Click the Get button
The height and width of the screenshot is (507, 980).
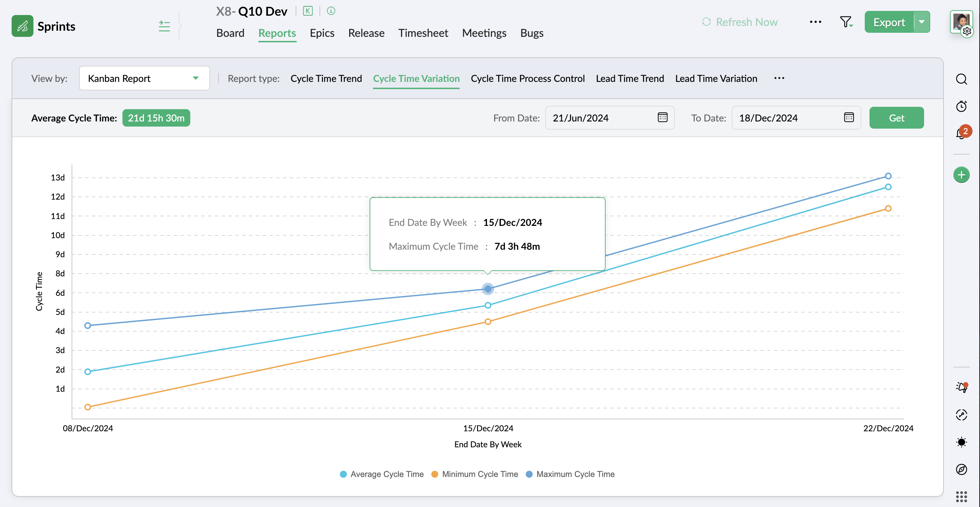[896, 118]
